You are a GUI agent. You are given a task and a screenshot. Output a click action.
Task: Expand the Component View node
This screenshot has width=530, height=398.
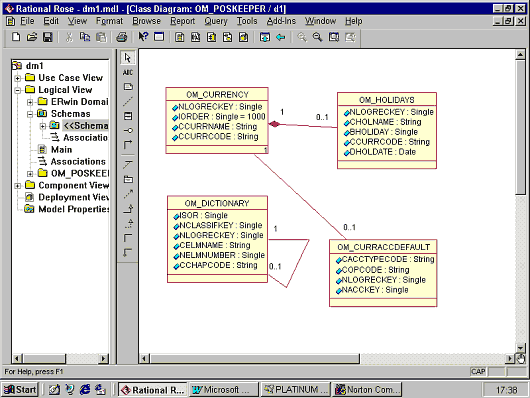tap(18, 186)
